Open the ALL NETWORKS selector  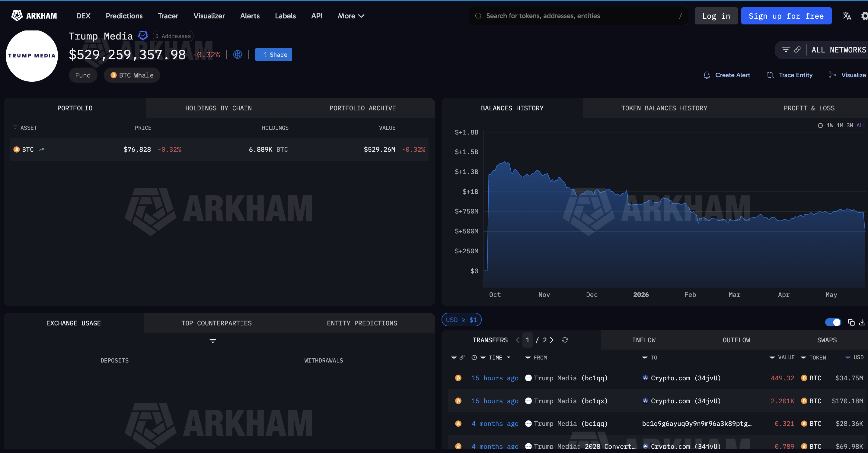click(839, 50)
